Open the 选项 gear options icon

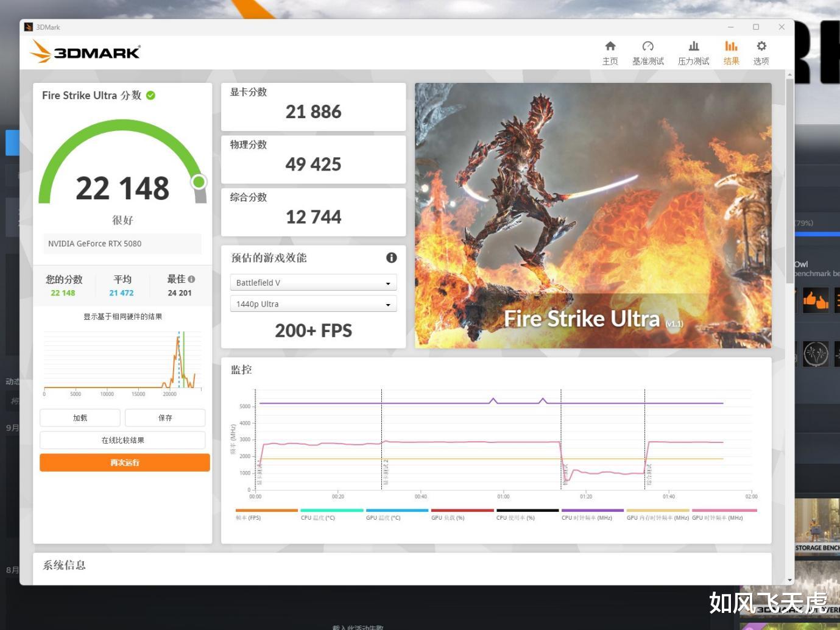click(x=761, y=46)
